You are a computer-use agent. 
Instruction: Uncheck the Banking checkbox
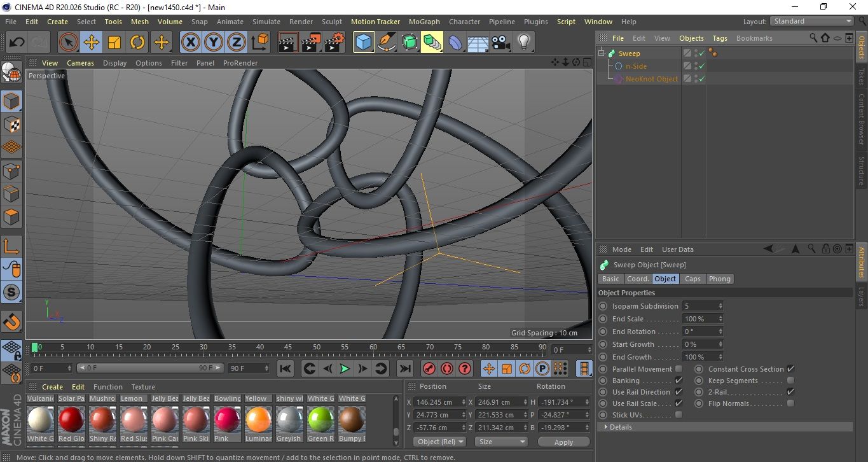(x=679, y=381)
